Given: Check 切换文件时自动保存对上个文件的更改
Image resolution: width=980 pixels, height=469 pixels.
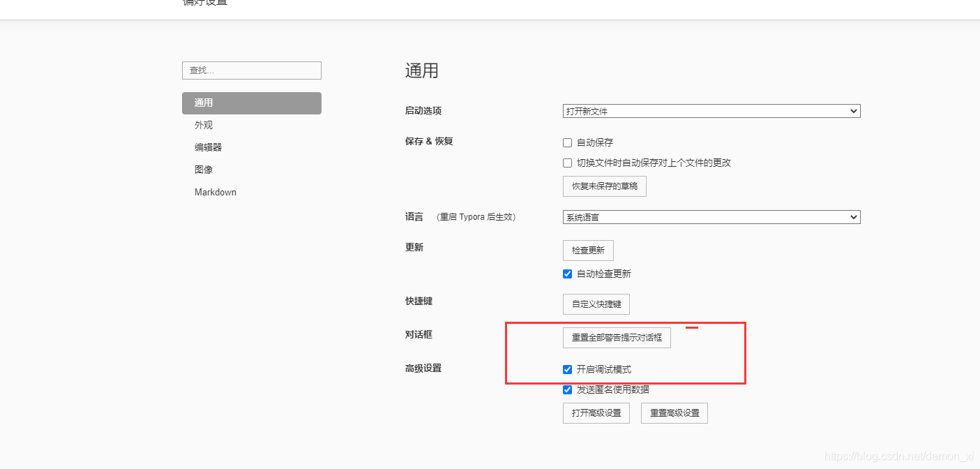Looking at the screenshot, I should point(567,163).
